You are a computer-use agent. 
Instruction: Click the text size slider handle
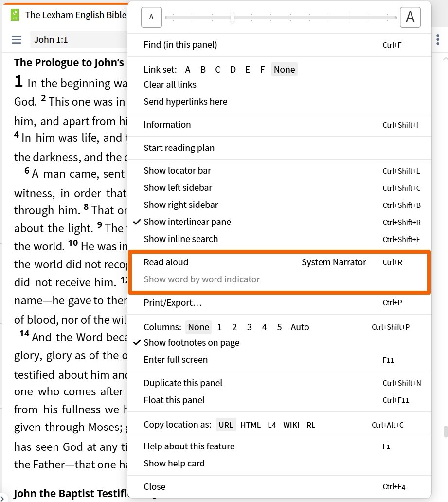233,17
